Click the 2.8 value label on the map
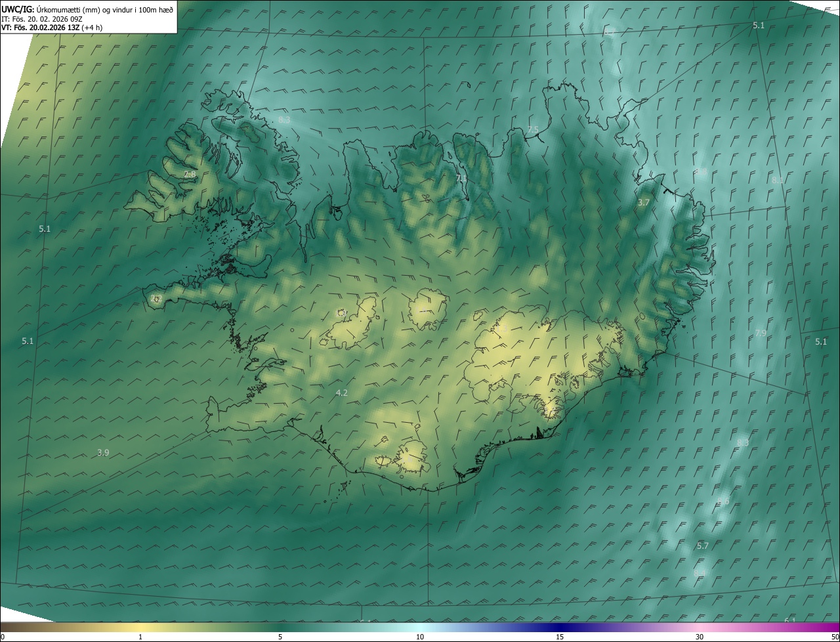The image size is (840, 642). pos(190,174)
